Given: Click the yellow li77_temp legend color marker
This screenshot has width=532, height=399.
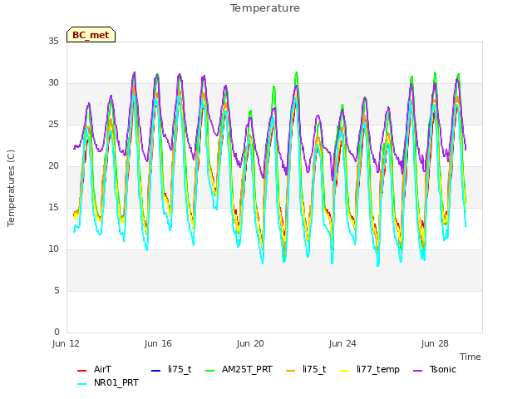Looking at the screenshot, I should tap(345, 370).
